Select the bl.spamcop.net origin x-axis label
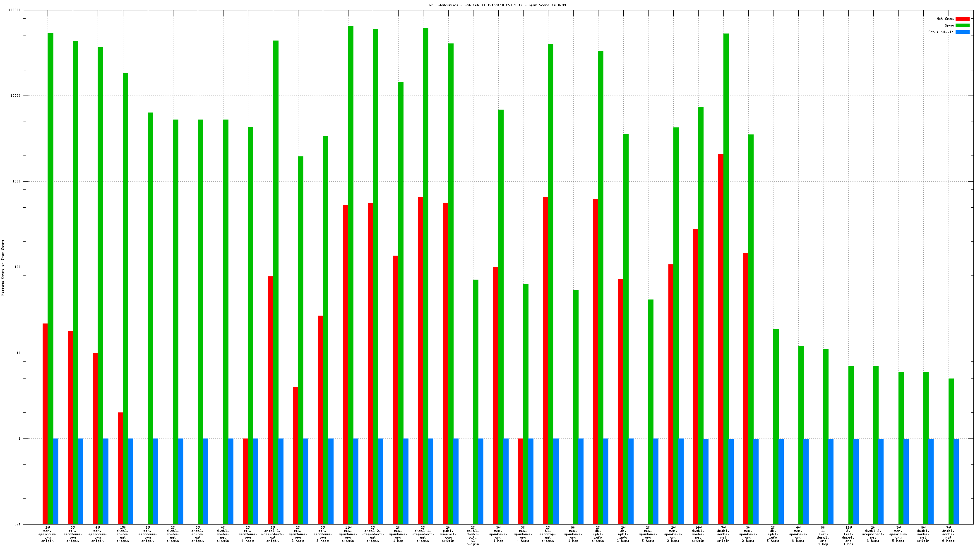 (x=548, y=534)
